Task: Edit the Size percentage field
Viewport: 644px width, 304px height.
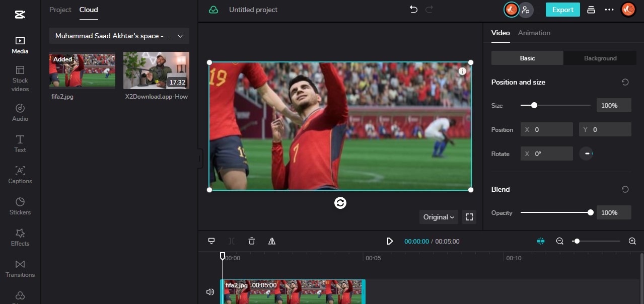Action: [x=614, y=105]
